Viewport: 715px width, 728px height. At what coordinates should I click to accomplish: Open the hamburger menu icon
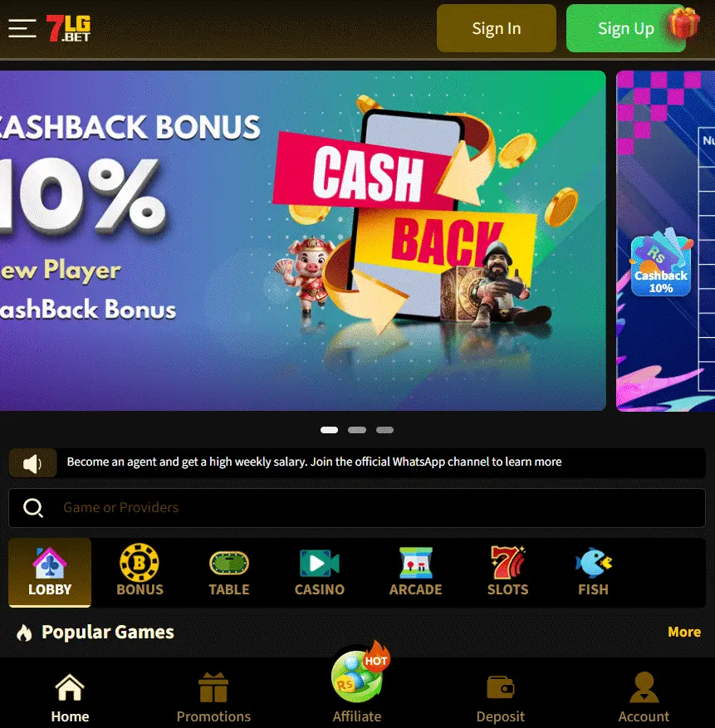click(x=22, y=28)
